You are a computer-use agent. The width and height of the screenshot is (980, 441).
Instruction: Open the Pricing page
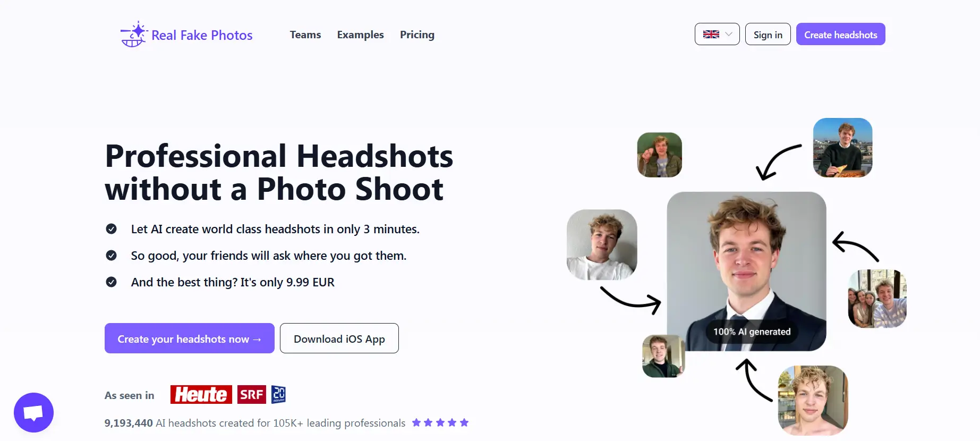[417, 35]
